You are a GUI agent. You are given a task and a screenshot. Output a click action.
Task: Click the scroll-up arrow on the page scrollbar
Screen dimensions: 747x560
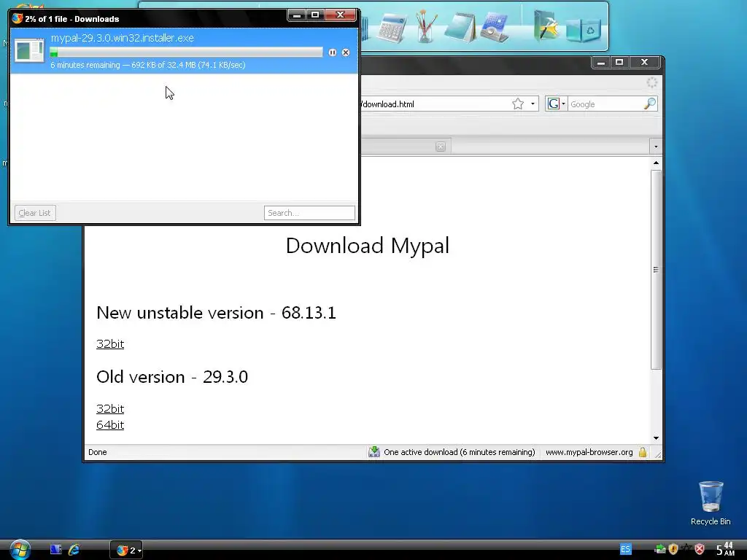pos(656,163)
